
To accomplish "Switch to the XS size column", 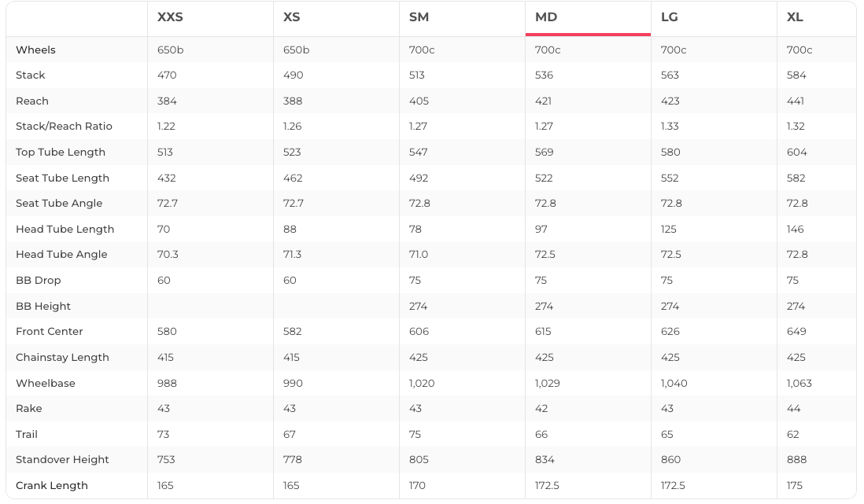I will (292, 17).
